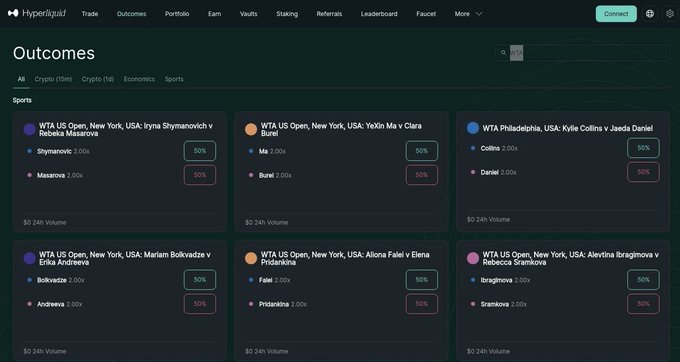Buy Shymanovic at 50%
Screen dimensions: 680x362
200,151
